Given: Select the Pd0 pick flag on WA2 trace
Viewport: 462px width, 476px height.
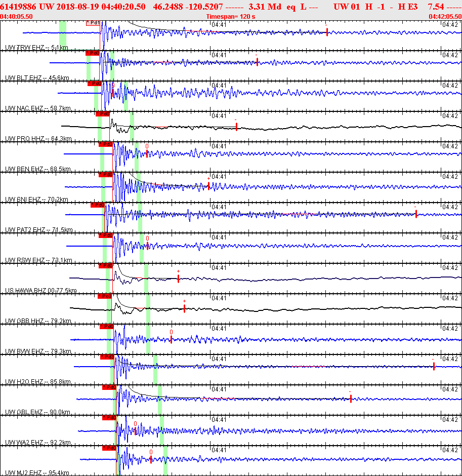Looking at the screenshot, I should click(x=109, y=418).
